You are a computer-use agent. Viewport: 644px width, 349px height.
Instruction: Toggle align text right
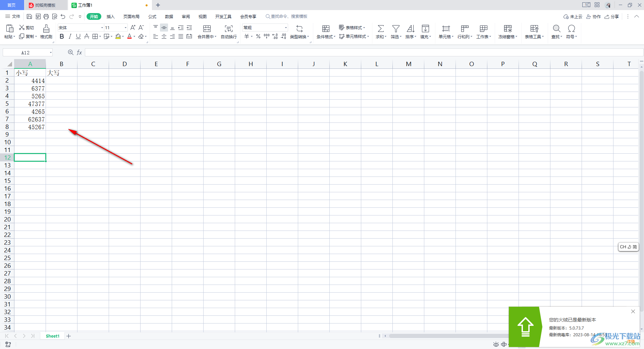(172, 36)
